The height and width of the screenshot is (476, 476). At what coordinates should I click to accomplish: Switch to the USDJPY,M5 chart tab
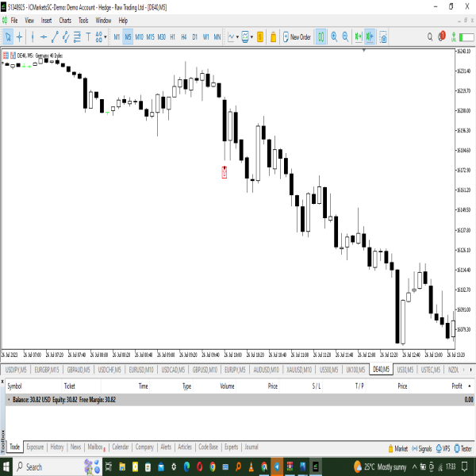16,370
